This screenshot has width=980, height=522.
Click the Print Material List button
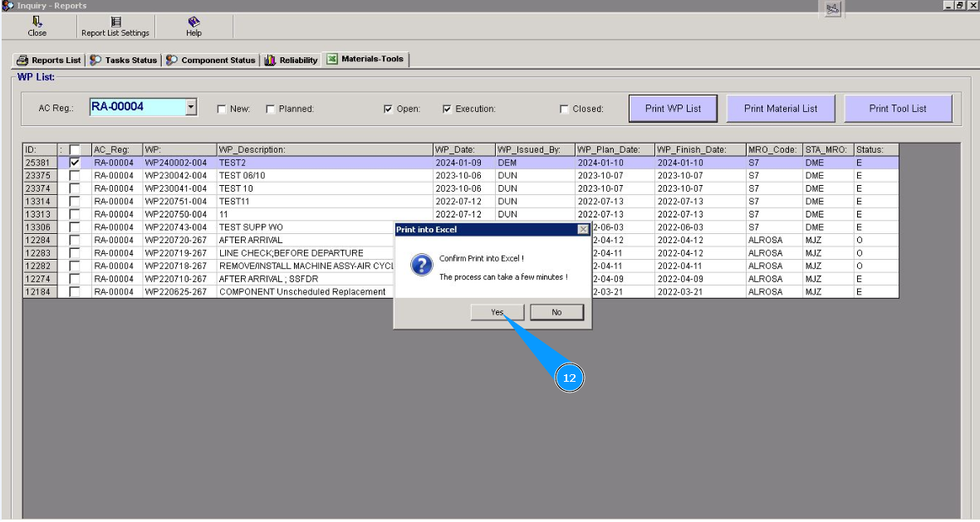[x=780, y=109]
